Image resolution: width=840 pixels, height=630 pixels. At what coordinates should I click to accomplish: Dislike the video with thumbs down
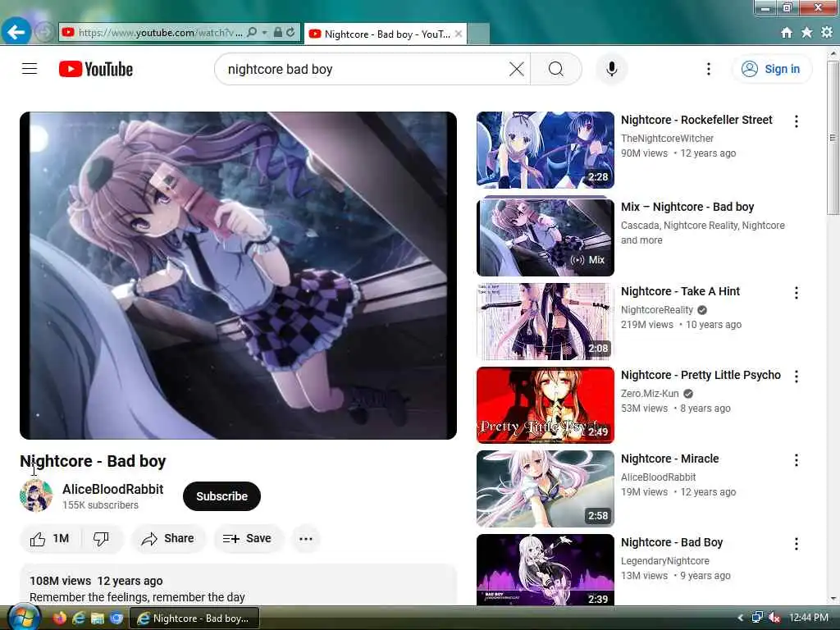pos(101,538)
